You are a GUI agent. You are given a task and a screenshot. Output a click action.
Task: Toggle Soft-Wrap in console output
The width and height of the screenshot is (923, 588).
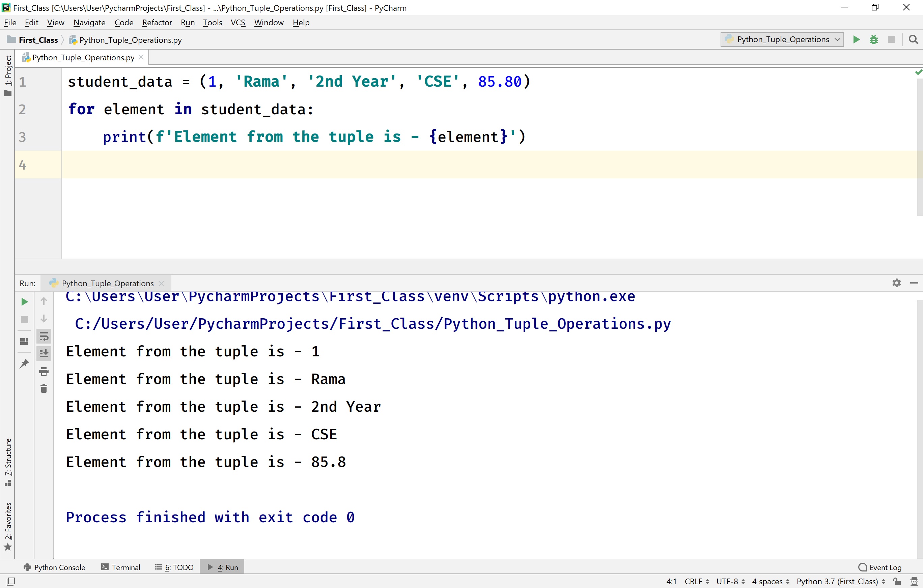[x=44, y=336]
